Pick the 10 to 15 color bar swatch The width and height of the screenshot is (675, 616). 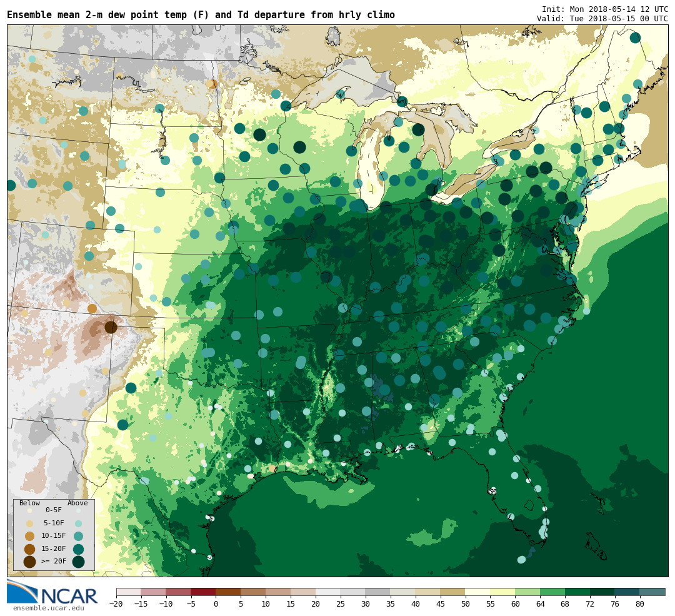click(x=279, y=592)
